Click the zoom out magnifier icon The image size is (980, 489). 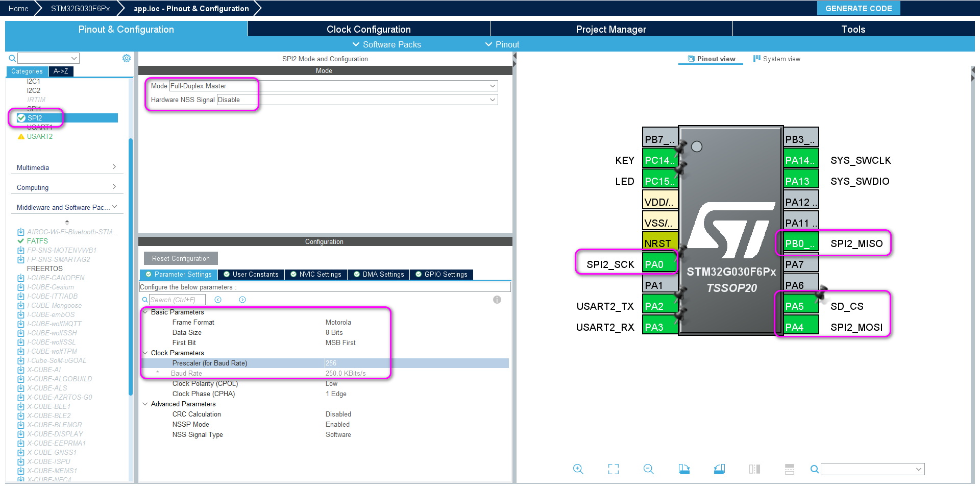click(x=649, y=469)
